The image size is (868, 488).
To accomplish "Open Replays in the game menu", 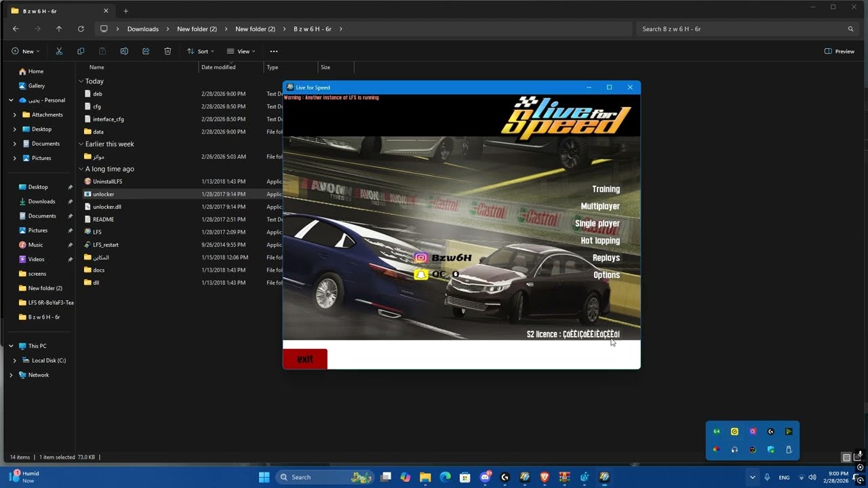I will 606,258.
